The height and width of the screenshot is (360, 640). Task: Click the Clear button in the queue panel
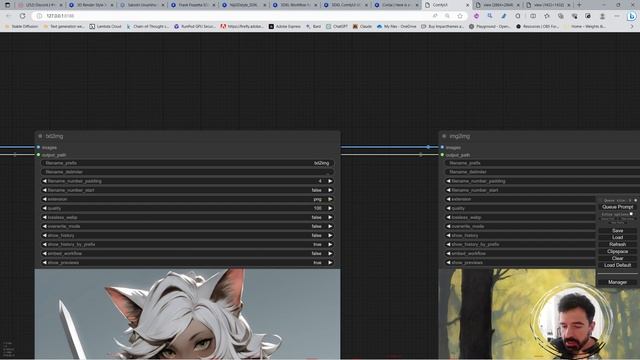pos(618,258)
